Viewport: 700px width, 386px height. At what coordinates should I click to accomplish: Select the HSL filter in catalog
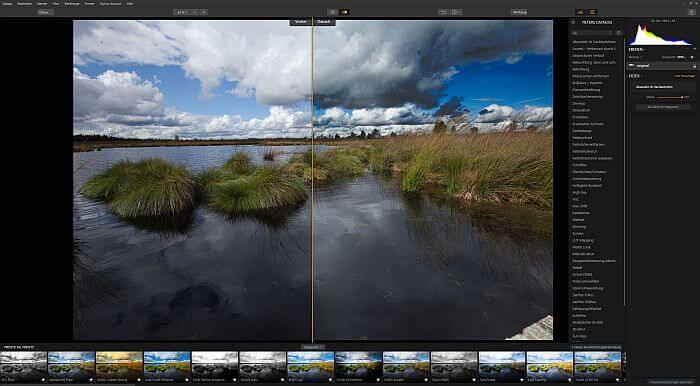pyautogui.click(x=575, y=199)
